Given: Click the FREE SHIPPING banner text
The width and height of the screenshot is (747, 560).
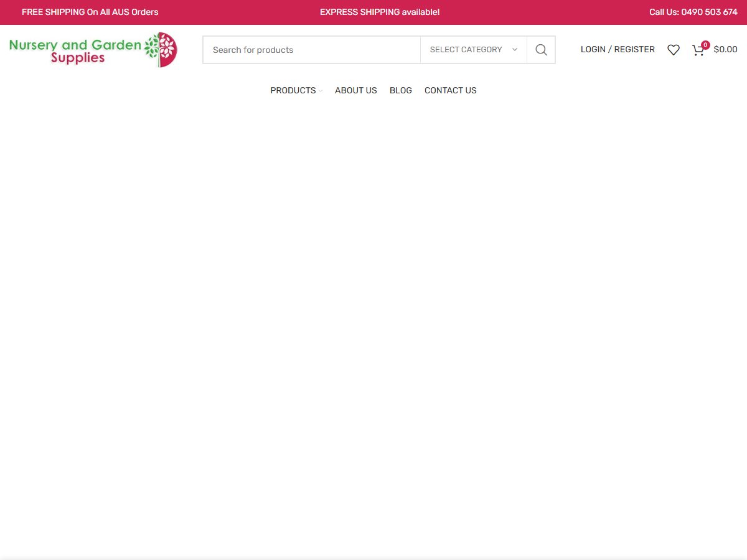Looking at the screenshot, I should pyautogui.click(x=90, y=12).
